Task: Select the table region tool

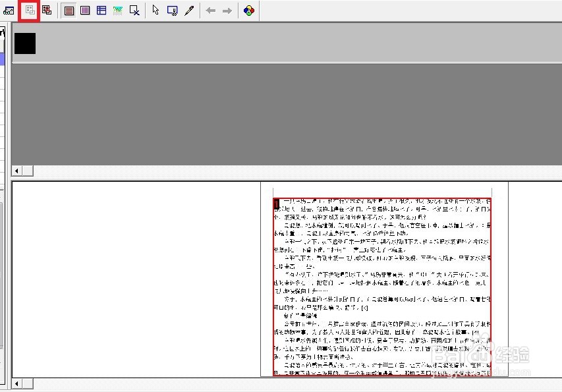Action: (x=100, y=10)
